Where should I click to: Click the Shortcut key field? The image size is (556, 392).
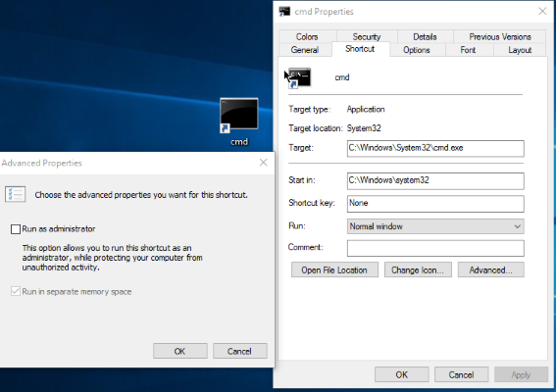coord(435,204)
